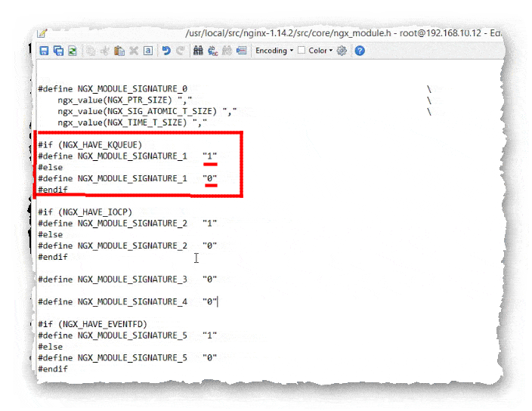Click the "0" value of SIGNATURE_1
Screen dimensions: 532x411
[x=209, y=178]
